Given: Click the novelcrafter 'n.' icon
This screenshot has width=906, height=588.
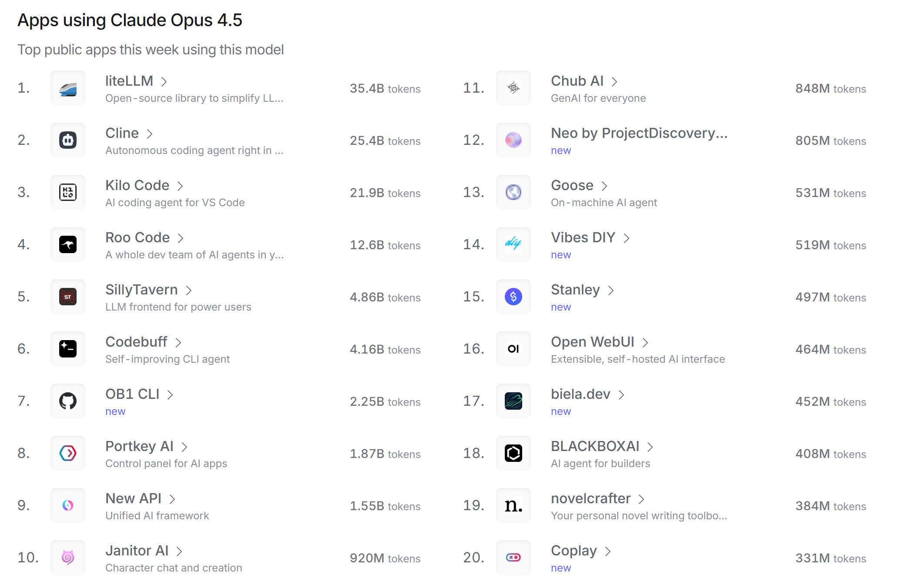Looking at the screenshot, I should tap(513, 506).
